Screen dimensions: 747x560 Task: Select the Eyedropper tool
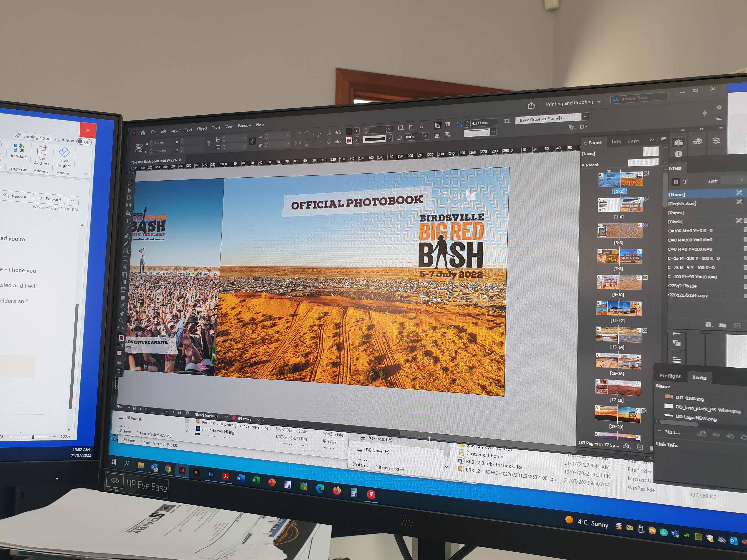point(122,306)
